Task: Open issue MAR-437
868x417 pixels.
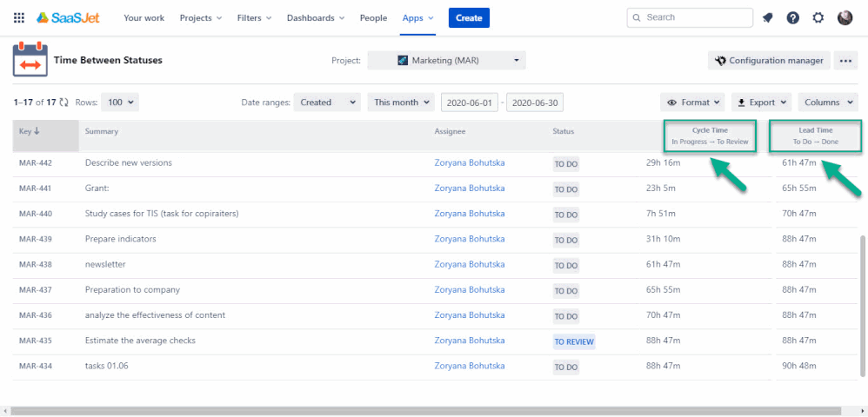Action: pos(36,290)
